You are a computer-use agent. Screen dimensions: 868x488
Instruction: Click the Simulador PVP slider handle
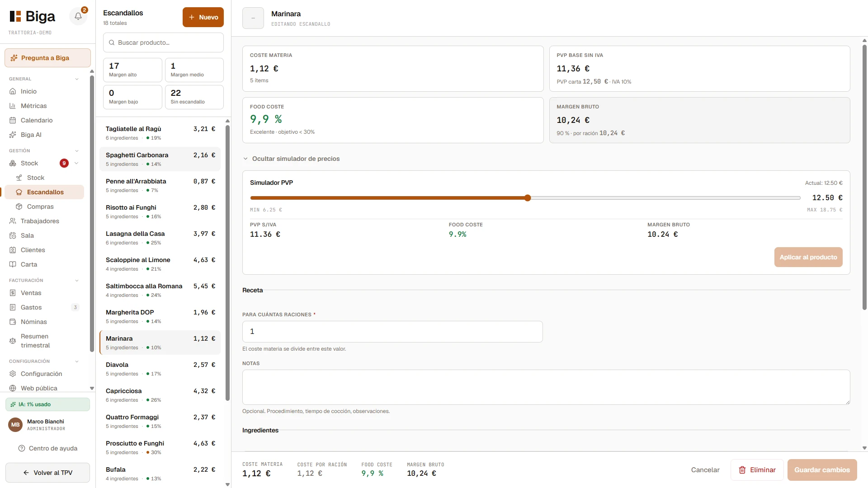528,198
